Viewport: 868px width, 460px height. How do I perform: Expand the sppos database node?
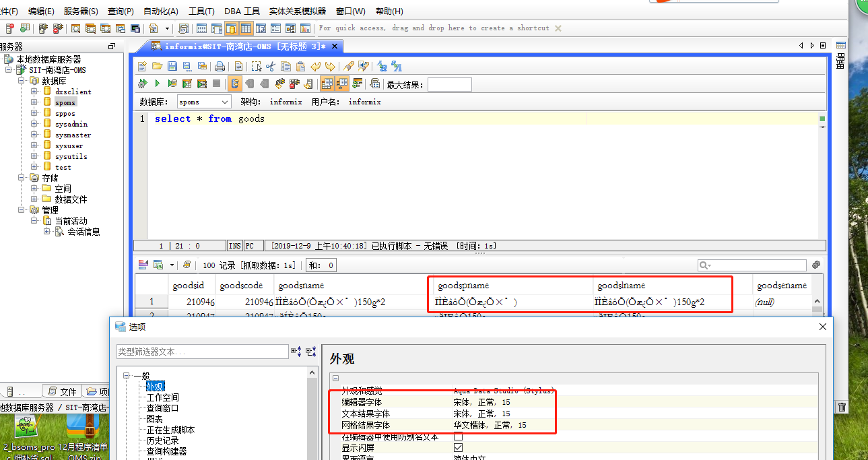[x=34, y=113]
